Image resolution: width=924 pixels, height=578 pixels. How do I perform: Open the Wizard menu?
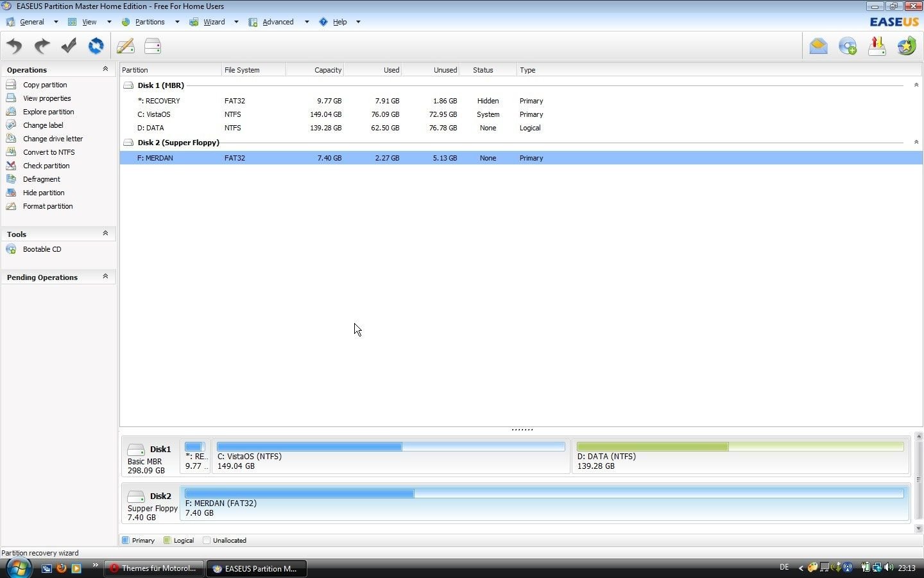[x=214, y=22]
